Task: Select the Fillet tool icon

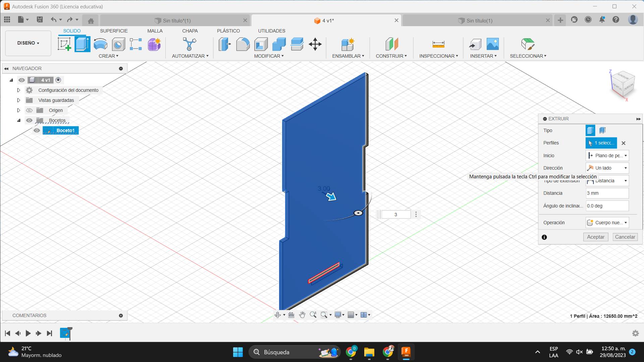Action: [x=243, y=44]
